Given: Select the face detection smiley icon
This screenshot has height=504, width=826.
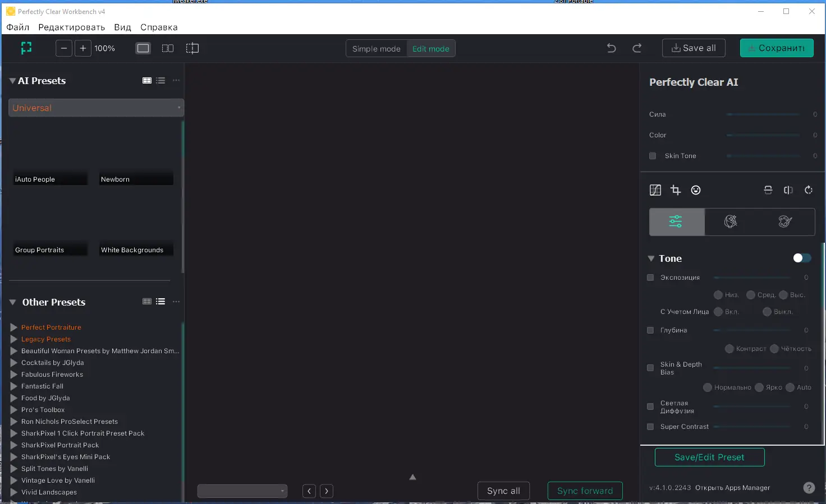Looking at the screenshot, I should (696, 190).
